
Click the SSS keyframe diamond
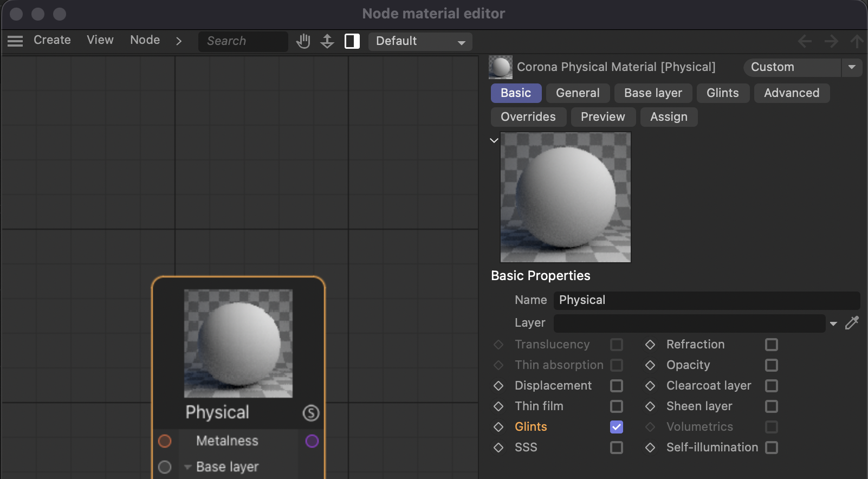[498, 448]
